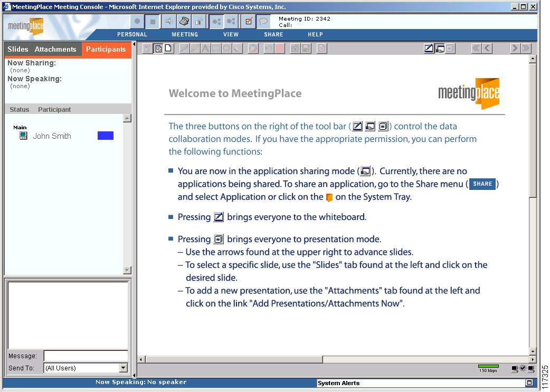550x392 pixels.
Task: Switch to application sharing mode in toolbar
Action: (x=440, y=49)
